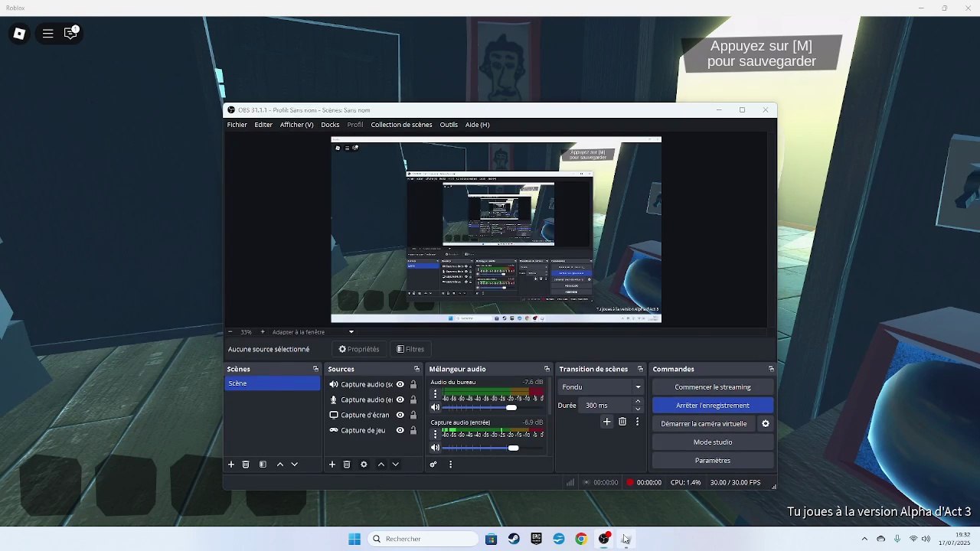Click the Windows taskbar search box
Screen dimensions: 980x551
click(x=423, y=539)
